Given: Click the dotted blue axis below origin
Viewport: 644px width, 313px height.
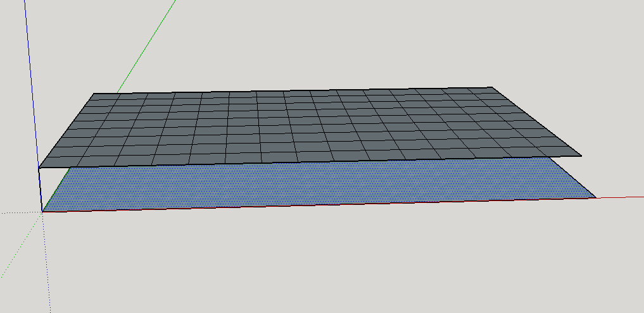Looking at the screenshot, I should 46,266.
